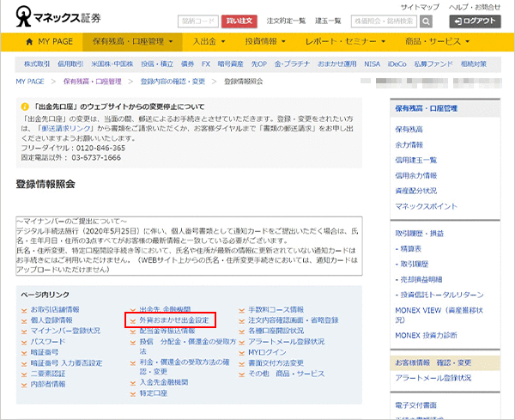
Task: Jump to 書面交付方法変更 section
Action: [276, 363]
